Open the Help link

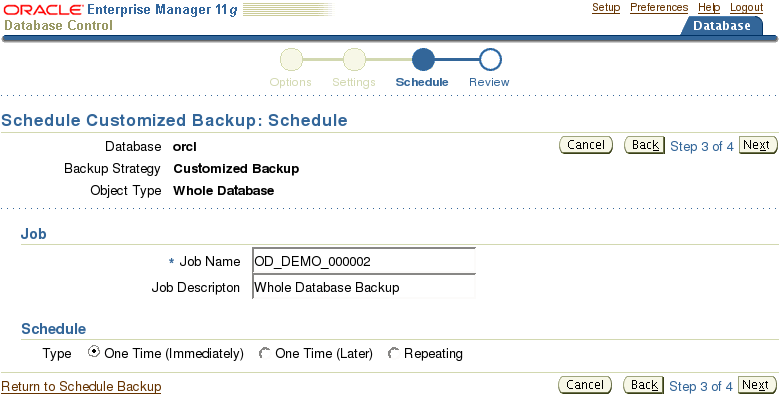click(709, 7)
